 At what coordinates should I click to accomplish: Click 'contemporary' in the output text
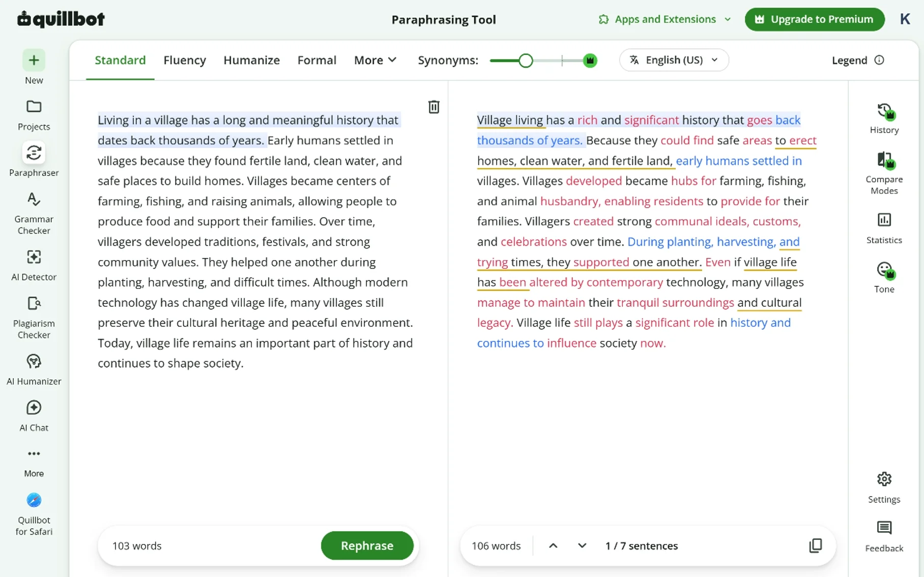624,282
